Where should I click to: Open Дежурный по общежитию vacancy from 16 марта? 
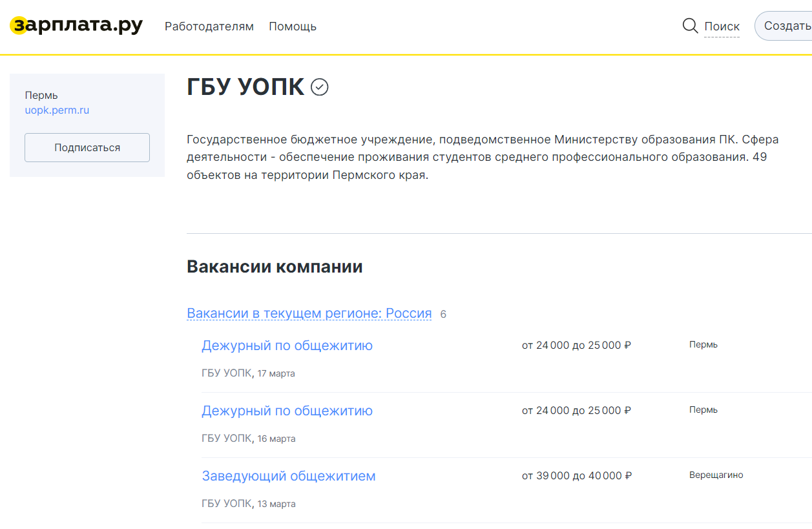[287, 411]
